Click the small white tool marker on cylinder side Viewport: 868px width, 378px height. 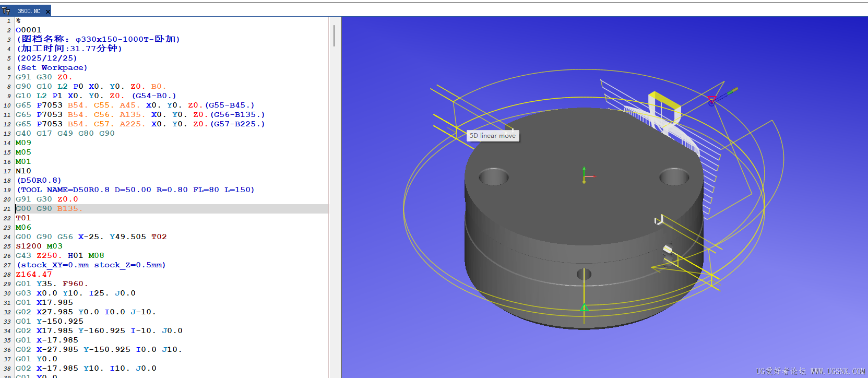667,249
